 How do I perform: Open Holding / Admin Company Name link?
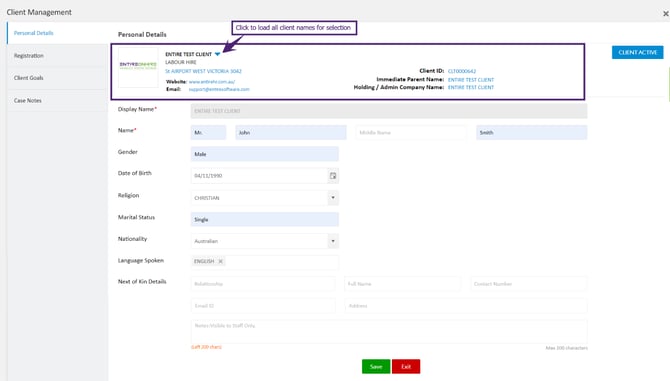click(470, 87)
